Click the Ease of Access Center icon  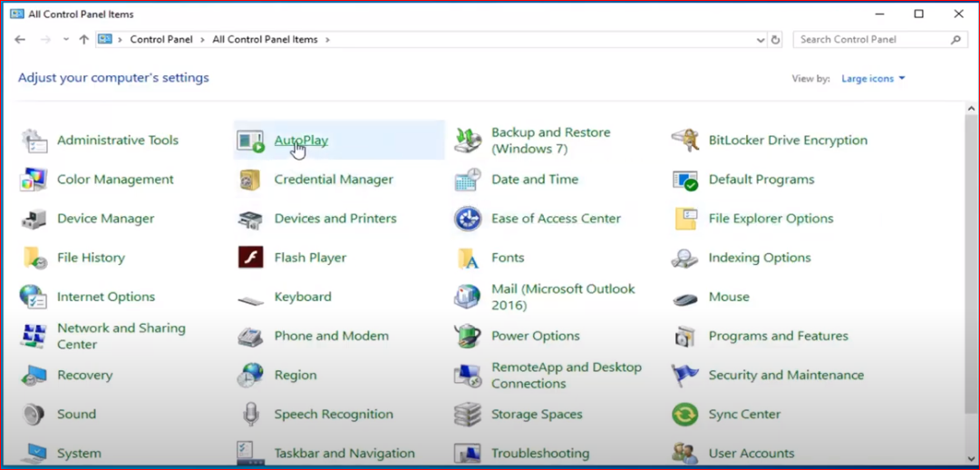[x=468, y=219]
